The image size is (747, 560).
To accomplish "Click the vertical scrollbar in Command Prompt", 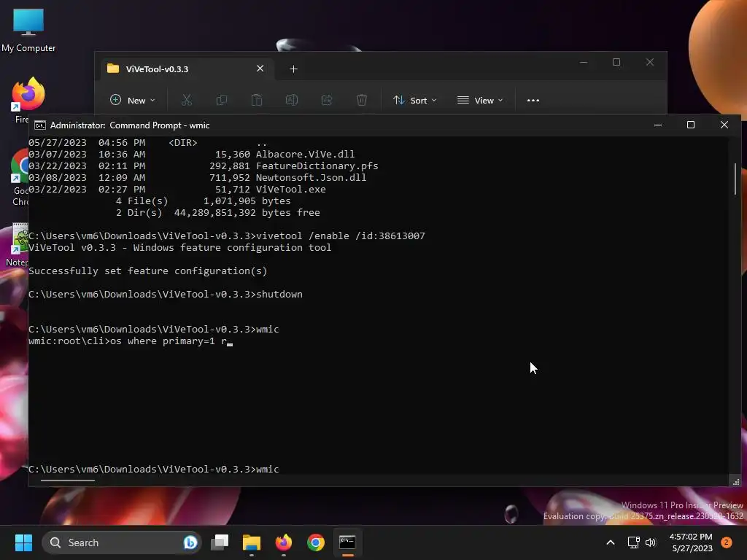I will point(735,179).
